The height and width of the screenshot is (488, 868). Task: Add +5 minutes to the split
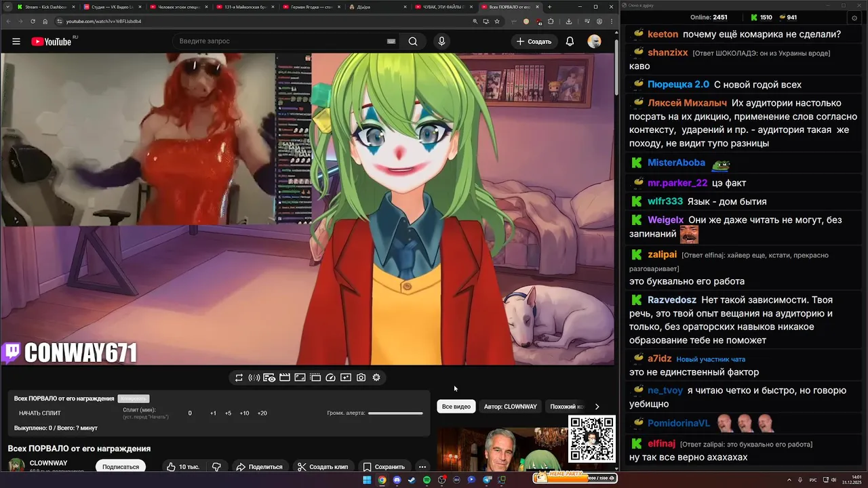228,413
